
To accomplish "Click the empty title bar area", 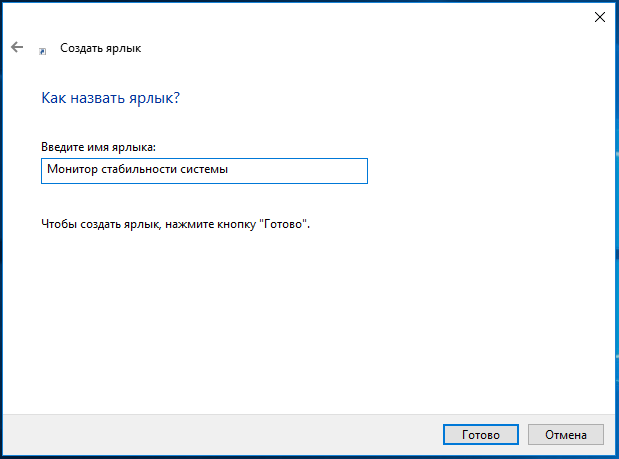I will coord(300,16).
